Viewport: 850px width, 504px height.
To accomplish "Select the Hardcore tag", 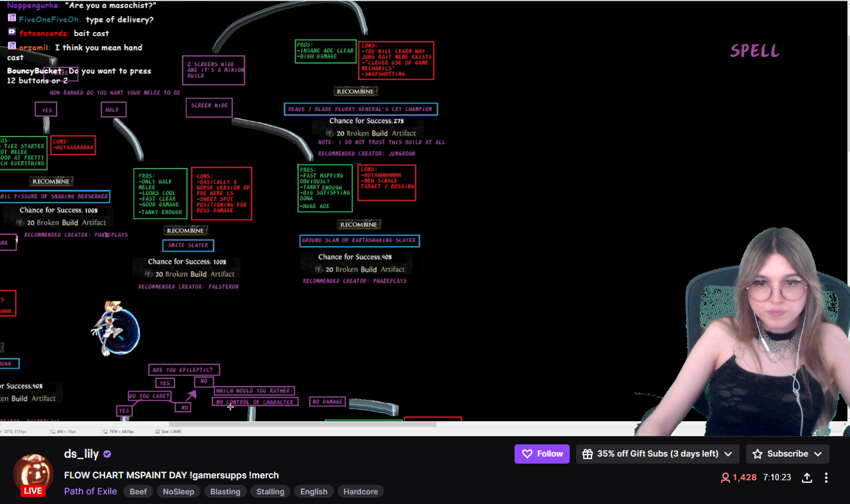I will point(361,491).
